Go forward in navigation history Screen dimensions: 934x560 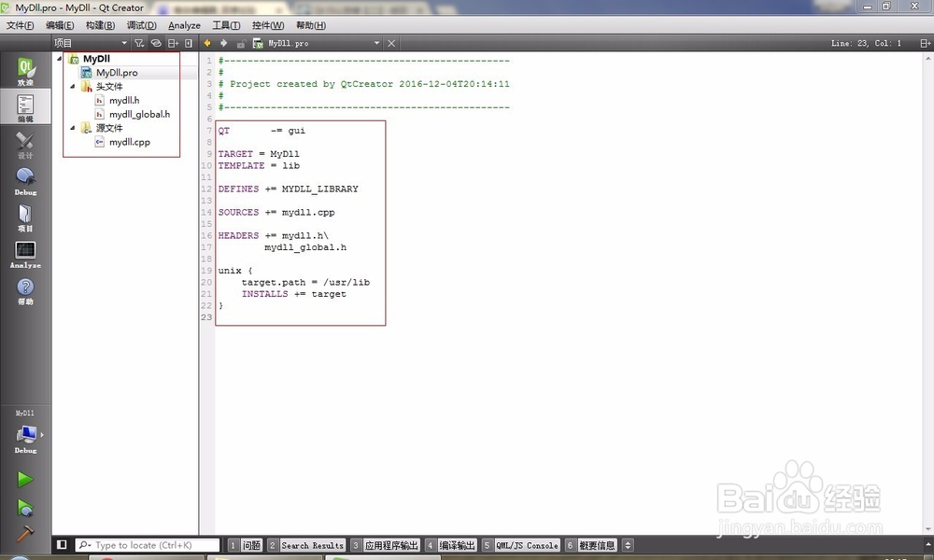pyautogui.click(x=224, y=43)
